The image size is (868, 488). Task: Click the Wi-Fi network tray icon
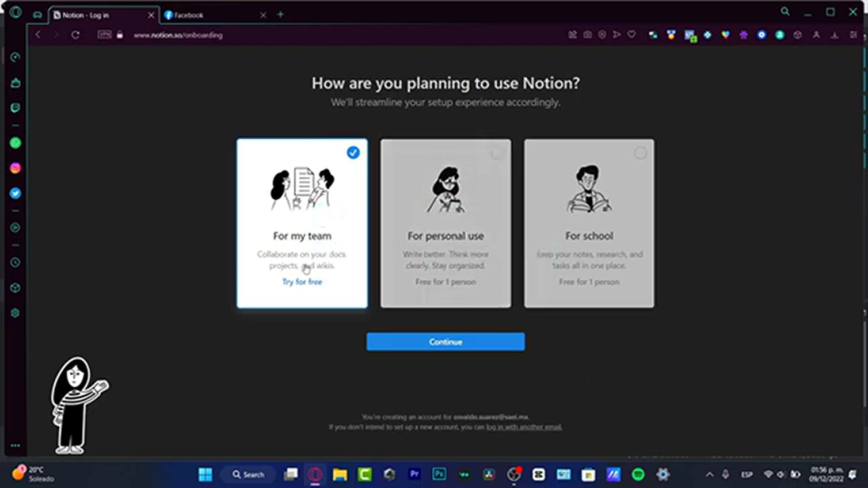click(x=768, y=474)
